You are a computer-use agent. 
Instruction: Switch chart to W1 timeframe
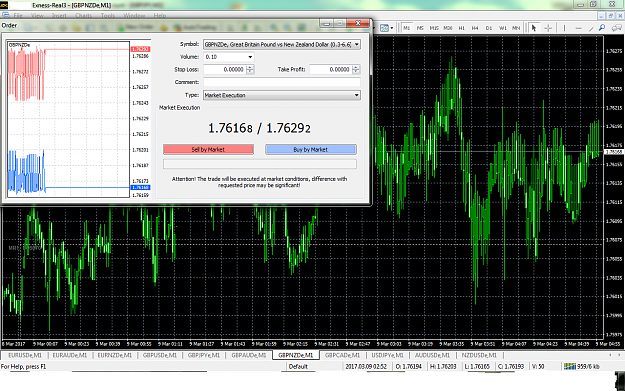point(503,28)
